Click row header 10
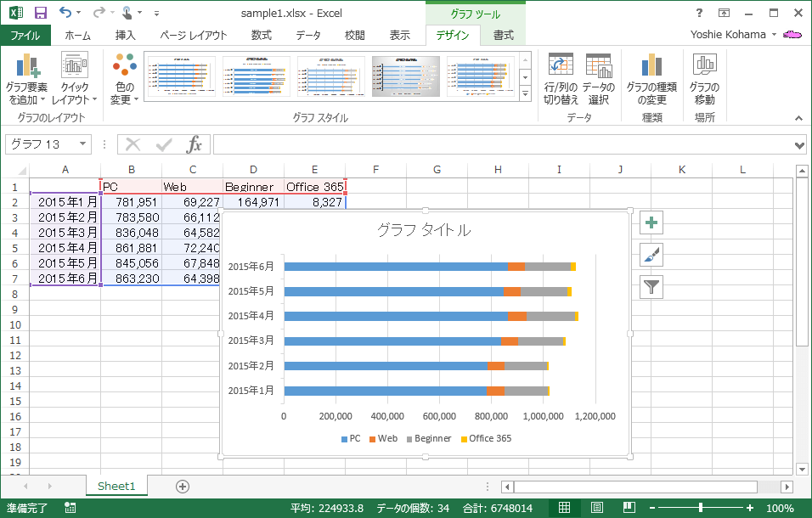This screenshot has height=518, width=812. pyautogui.click(x=15, y=325)
